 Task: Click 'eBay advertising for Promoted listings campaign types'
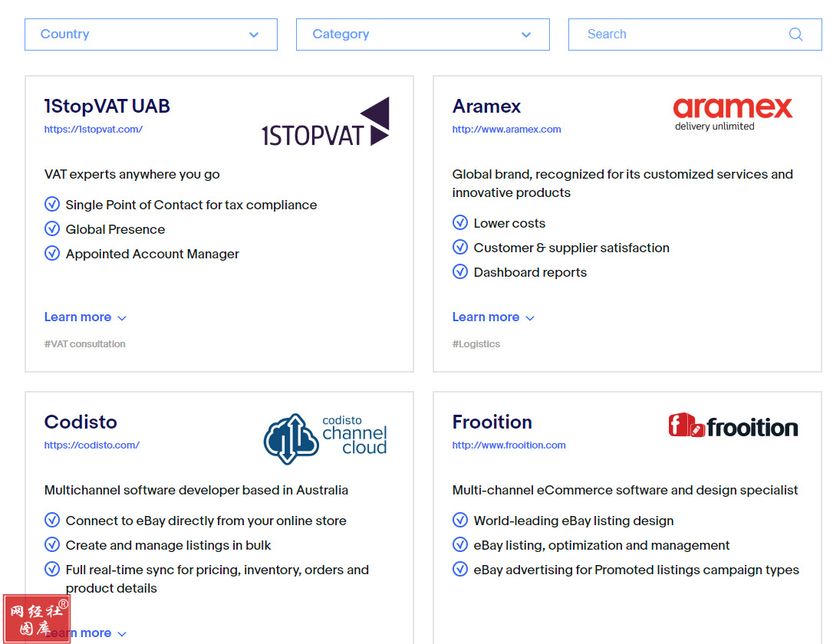pos(637,570)
